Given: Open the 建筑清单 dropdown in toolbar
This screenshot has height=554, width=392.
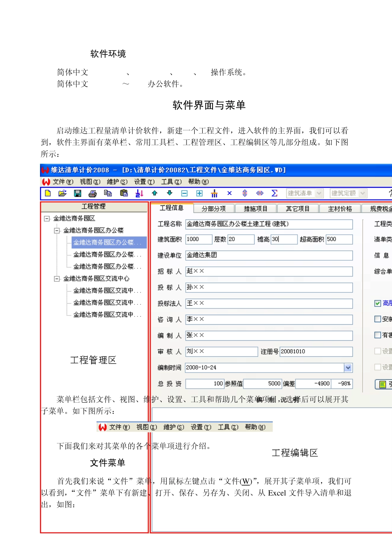Looking at the screenshot, I should pos(319,193).
